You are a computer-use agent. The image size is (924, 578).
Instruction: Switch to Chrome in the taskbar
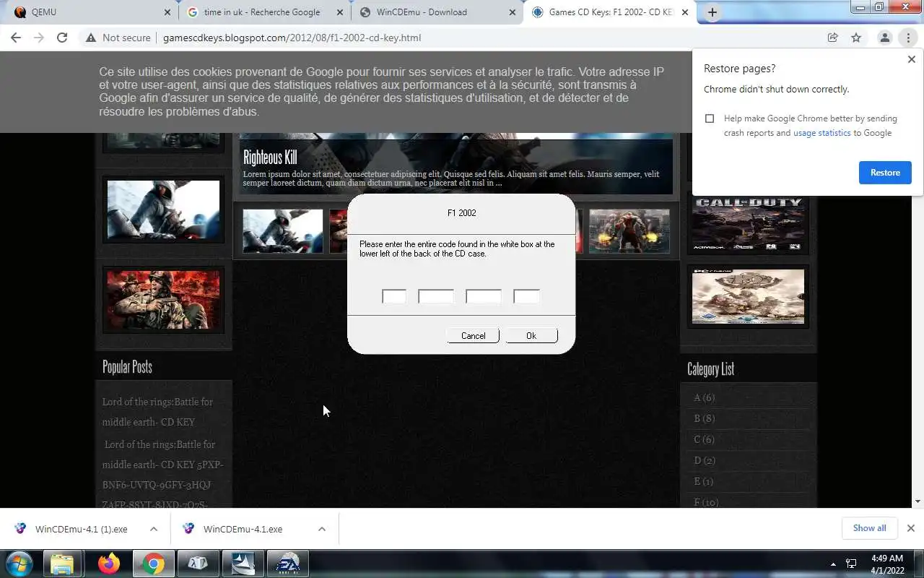[153, 564]
